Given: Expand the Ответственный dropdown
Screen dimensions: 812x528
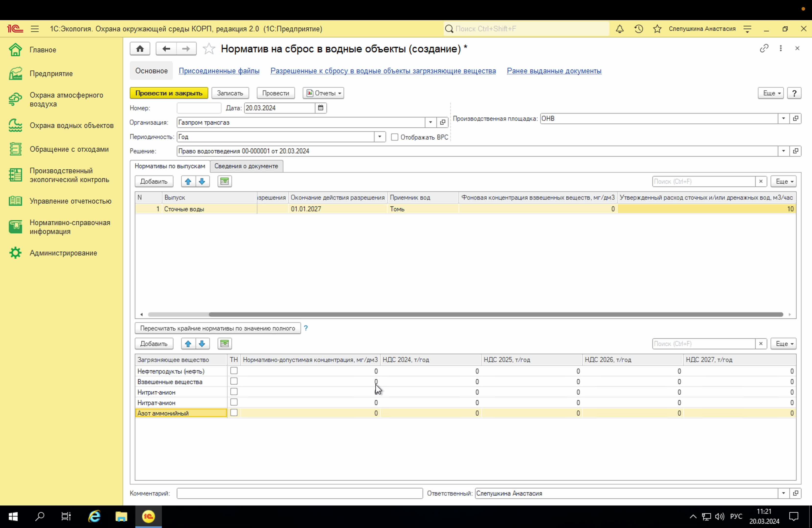Looking at the screenshot, I should coord(783,493).
